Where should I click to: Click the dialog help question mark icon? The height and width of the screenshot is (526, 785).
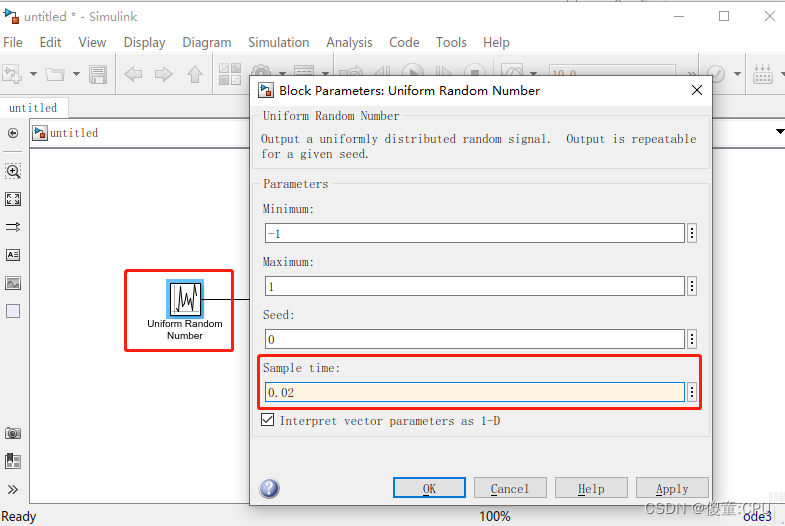[x=269, y=488]
